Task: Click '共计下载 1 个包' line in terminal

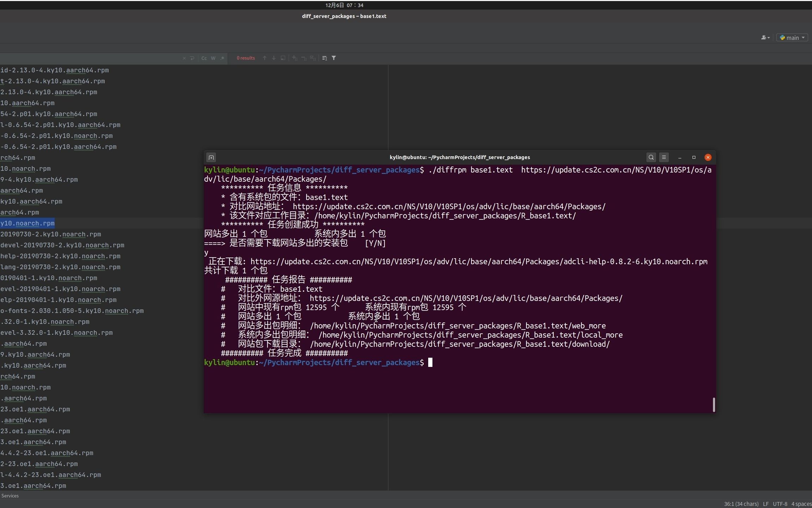Action: click(236, 271)
